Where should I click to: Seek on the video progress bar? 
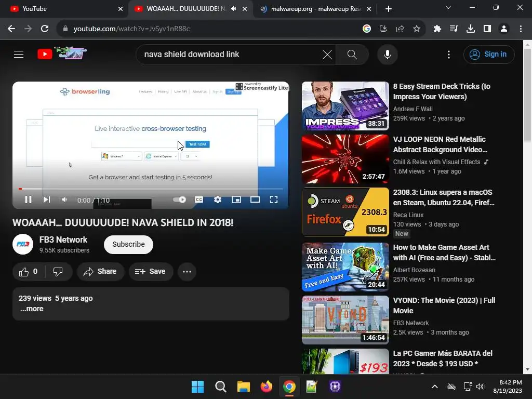pyautogui.click(x=151, y=189)
